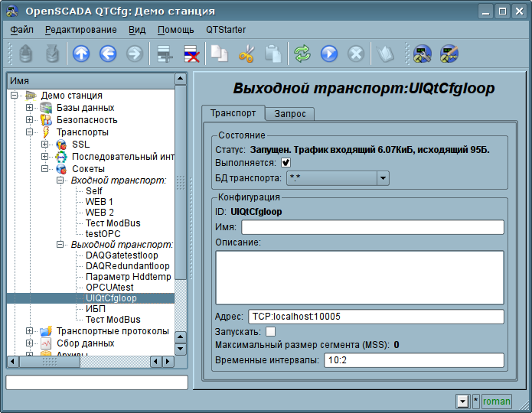The image size is (532, 413).
Task: Toggle the Выполняется checkbox
Action: pos(286,163)
